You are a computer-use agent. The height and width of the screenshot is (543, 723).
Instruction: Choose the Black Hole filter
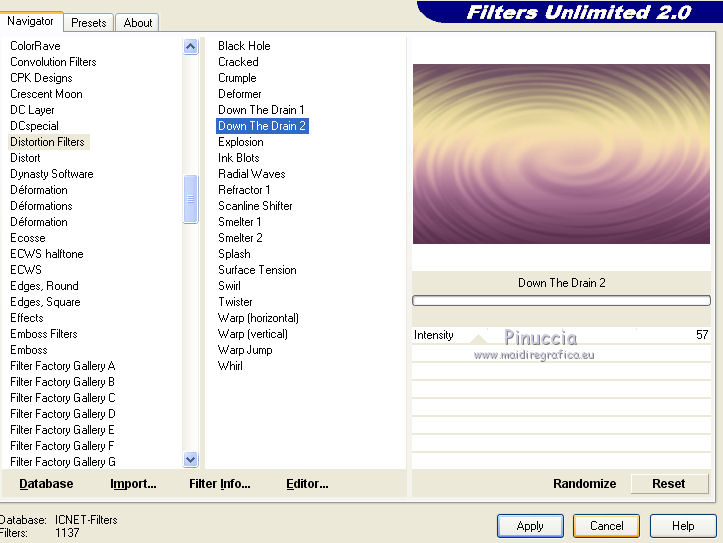244,46
